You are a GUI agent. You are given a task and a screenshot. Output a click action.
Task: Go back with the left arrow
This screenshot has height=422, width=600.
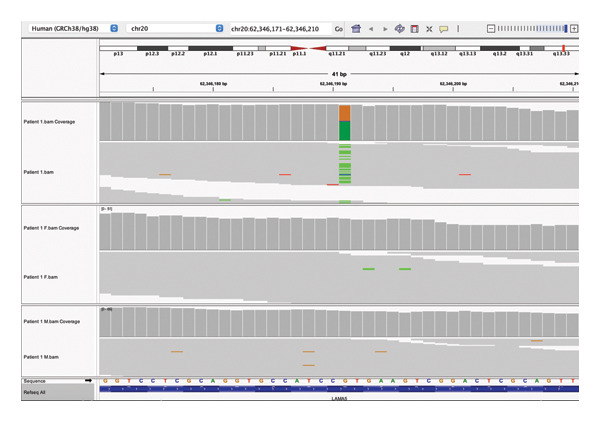click(371, 29)
